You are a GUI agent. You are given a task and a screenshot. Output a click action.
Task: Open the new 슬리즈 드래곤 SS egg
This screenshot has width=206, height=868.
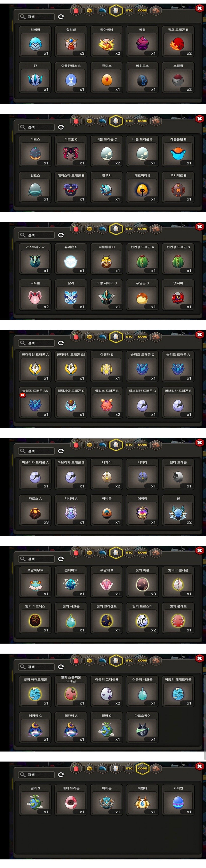pos(35,402)
